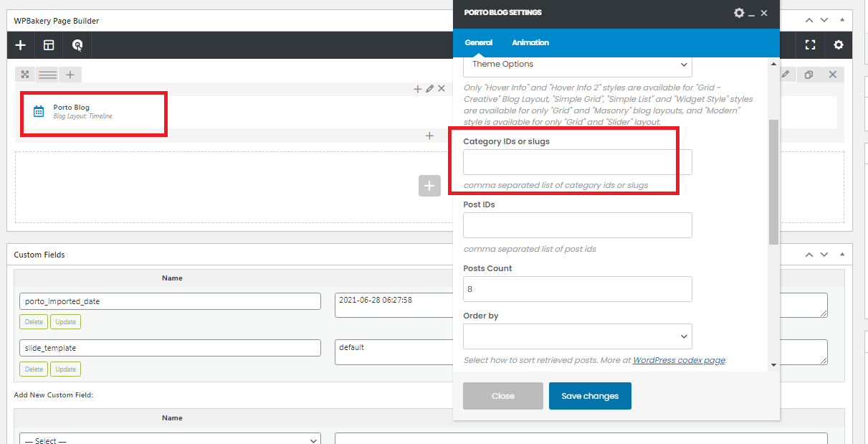Viewport: 868px width, 444px height.
Task: Delete the porto_imported_date custom field
Action: [34, 321]
